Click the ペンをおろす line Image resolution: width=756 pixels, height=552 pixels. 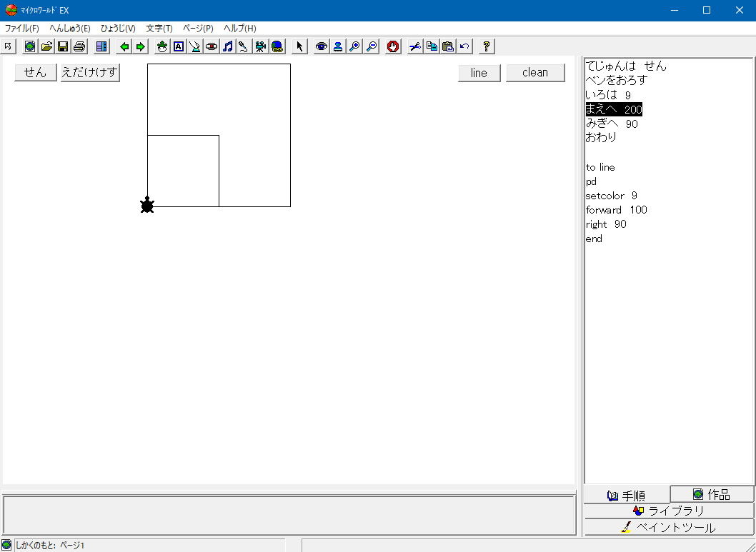point(616,80)
